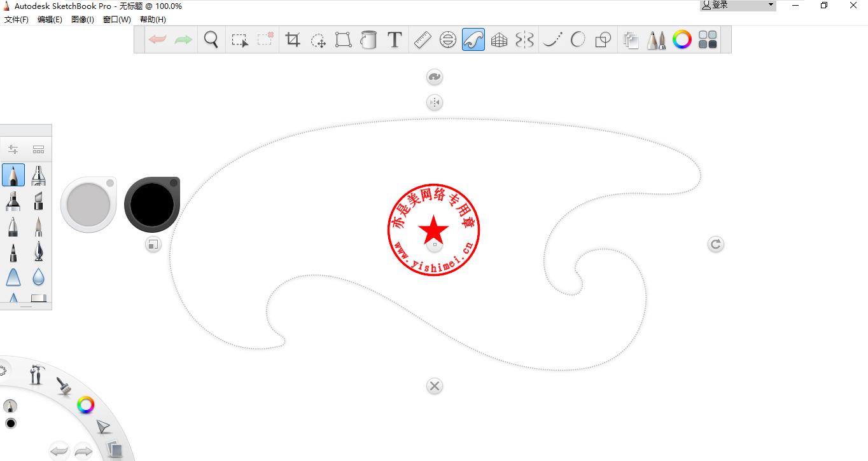Select the Chisel-tip marker brush
The width and height of the screenshot is (868, 461).
pyautogui.click(x=39, y=201)
